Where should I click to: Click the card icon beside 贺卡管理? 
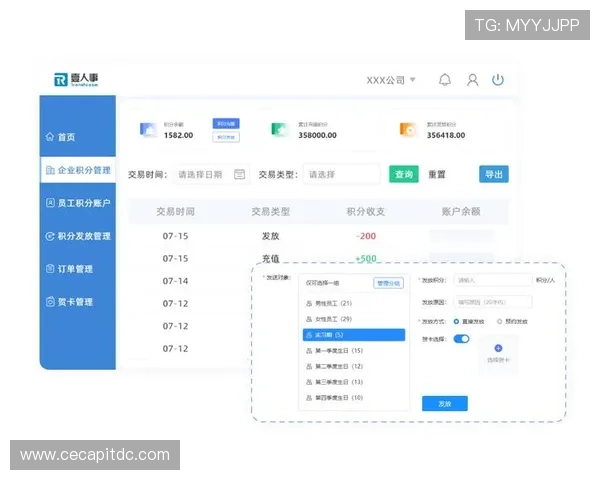coord(50,302)
